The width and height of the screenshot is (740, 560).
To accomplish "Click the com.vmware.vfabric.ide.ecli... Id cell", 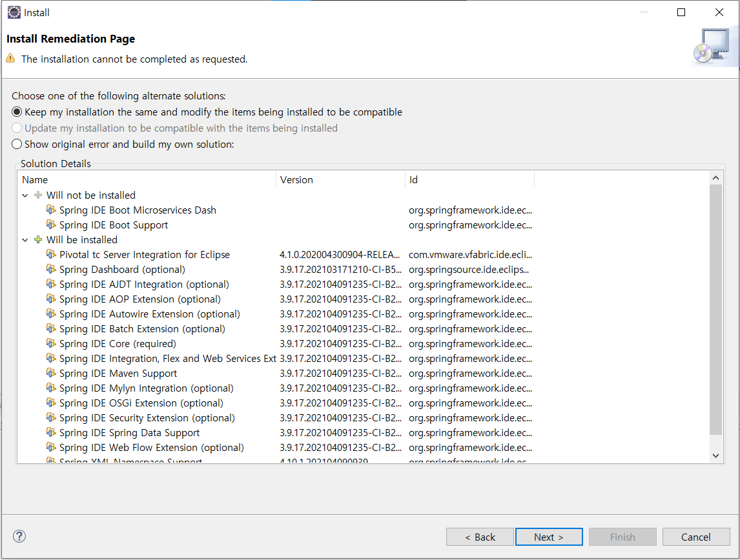I will tap(470, 255).
